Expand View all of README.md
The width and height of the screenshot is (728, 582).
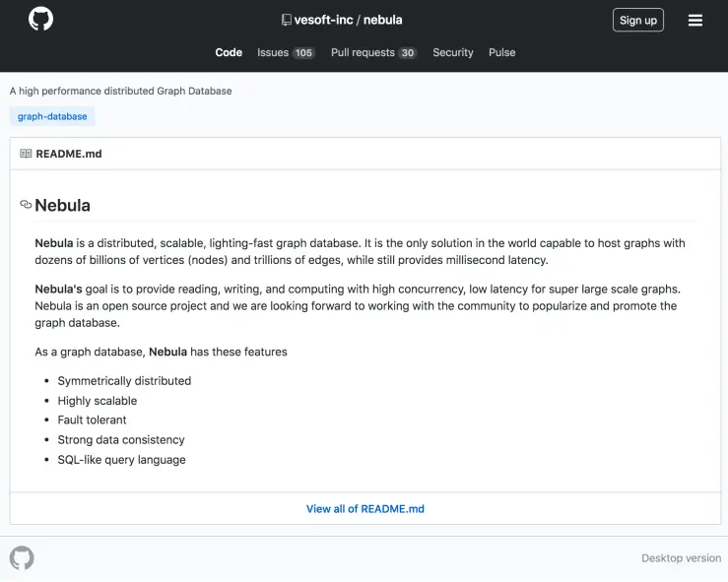364,509
